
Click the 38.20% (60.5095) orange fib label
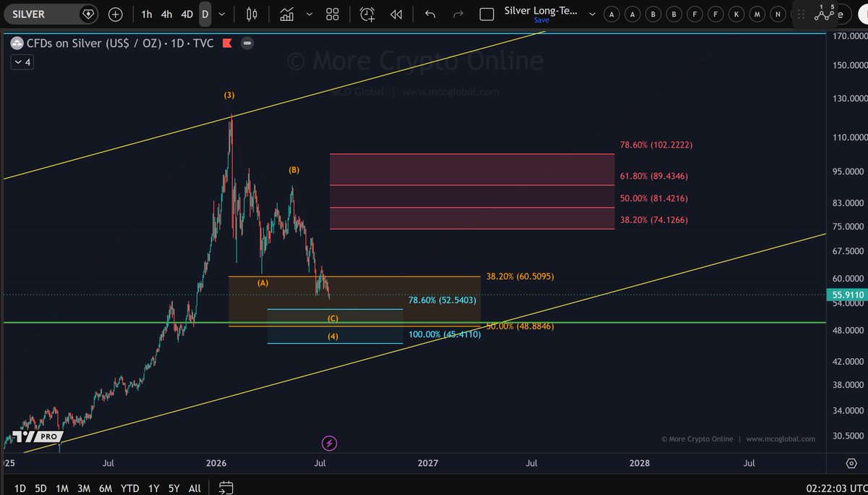(x=520, y=276)
